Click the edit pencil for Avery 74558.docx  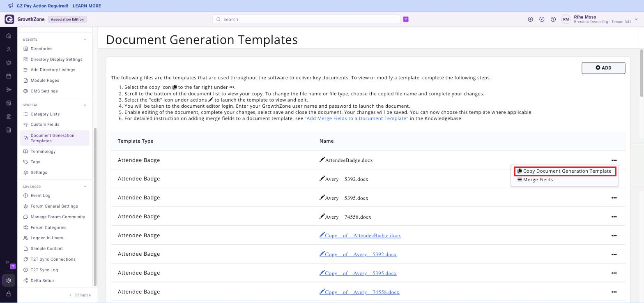pos(322,216)
